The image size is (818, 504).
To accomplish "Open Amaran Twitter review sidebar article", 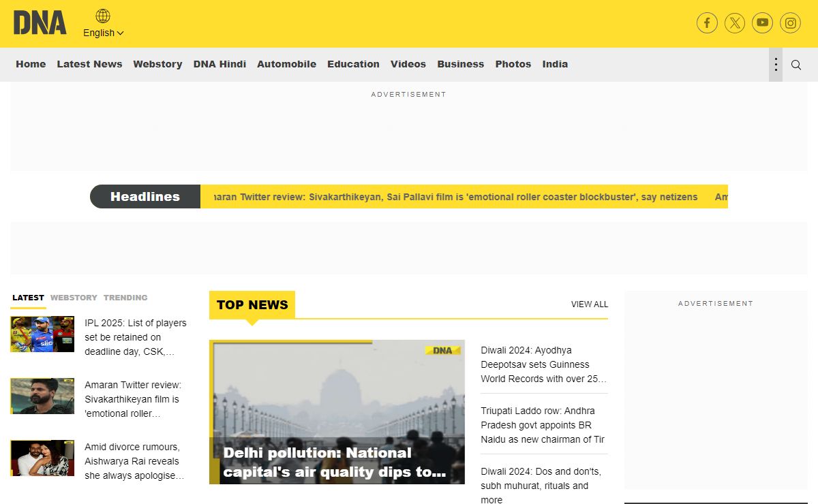I will [133, 399].
